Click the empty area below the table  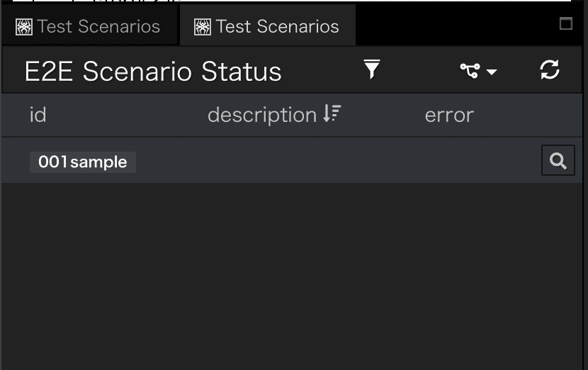click(x=292, y=276)
